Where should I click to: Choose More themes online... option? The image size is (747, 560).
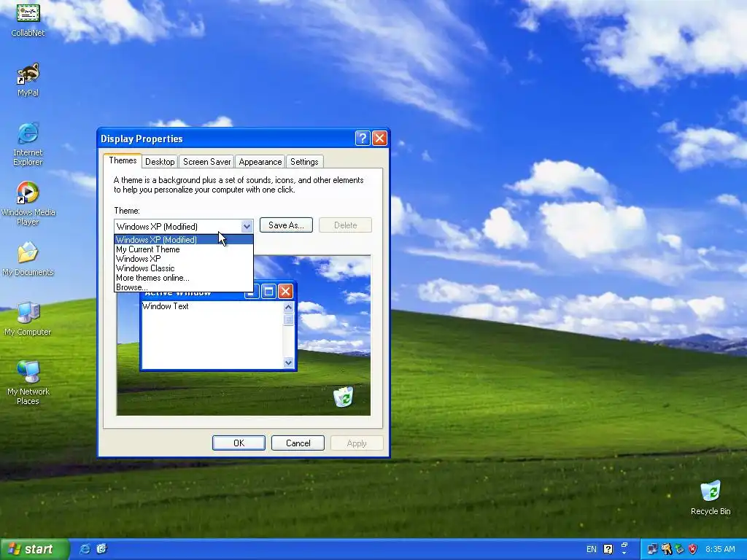coord(183,278)
